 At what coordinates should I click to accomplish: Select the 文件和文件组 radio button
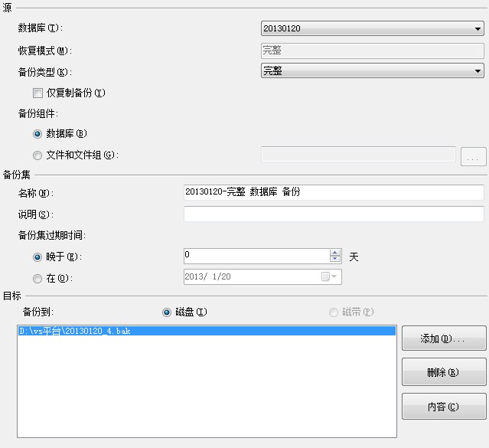37,155
